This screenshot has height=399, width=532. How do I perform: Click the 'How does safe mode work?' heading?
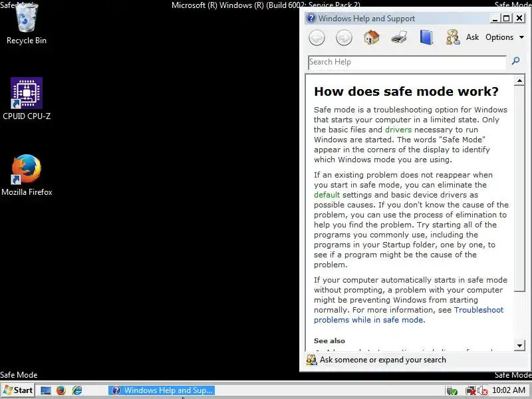tap(406, 91)
